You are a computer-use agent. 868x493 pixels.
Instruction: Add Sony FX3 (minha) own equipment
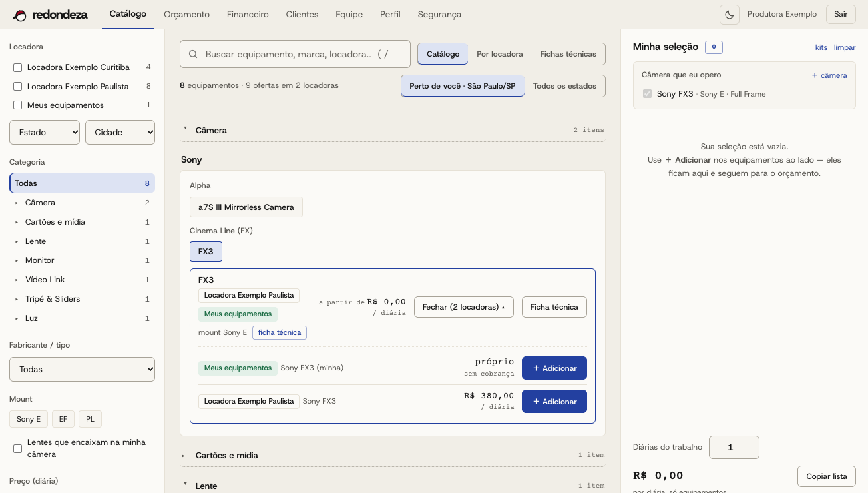[554, 368]
